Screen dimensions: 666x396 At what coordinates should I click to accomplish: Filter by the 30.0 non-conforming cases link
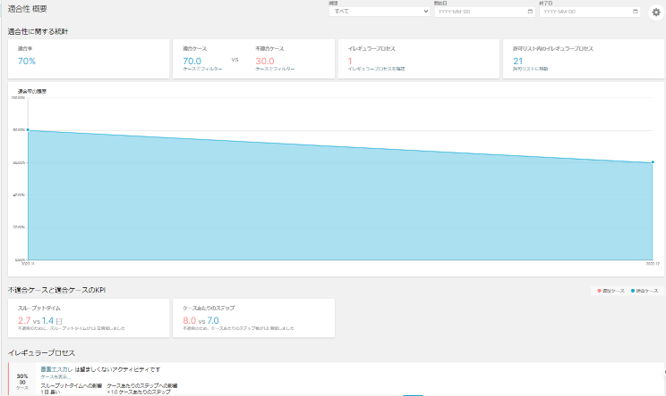275,69
